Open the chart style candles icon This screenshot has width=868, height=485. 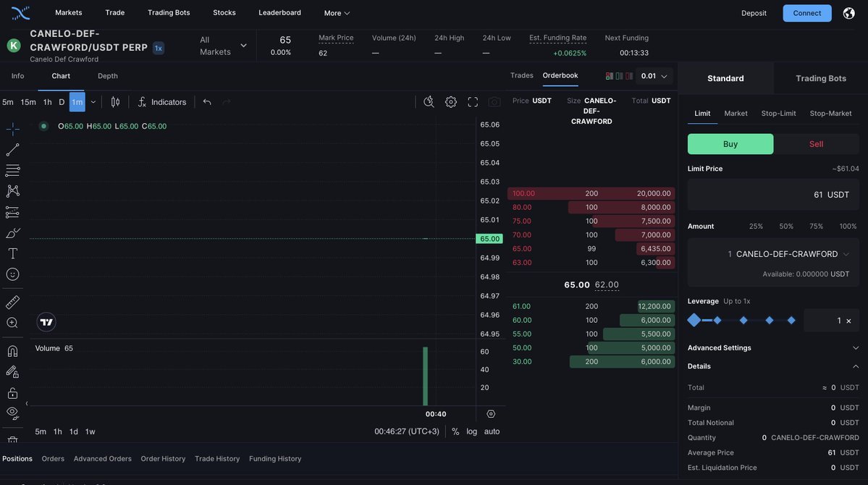point(115,102)
